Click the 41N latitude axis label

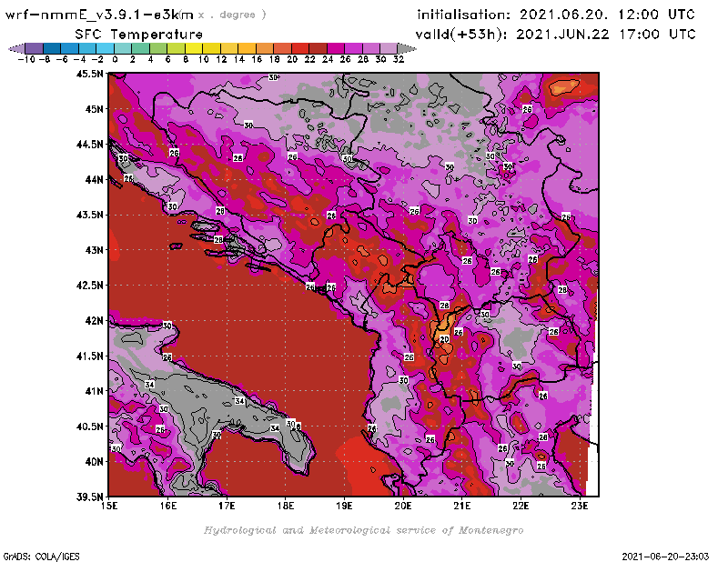tap(94, 391)
